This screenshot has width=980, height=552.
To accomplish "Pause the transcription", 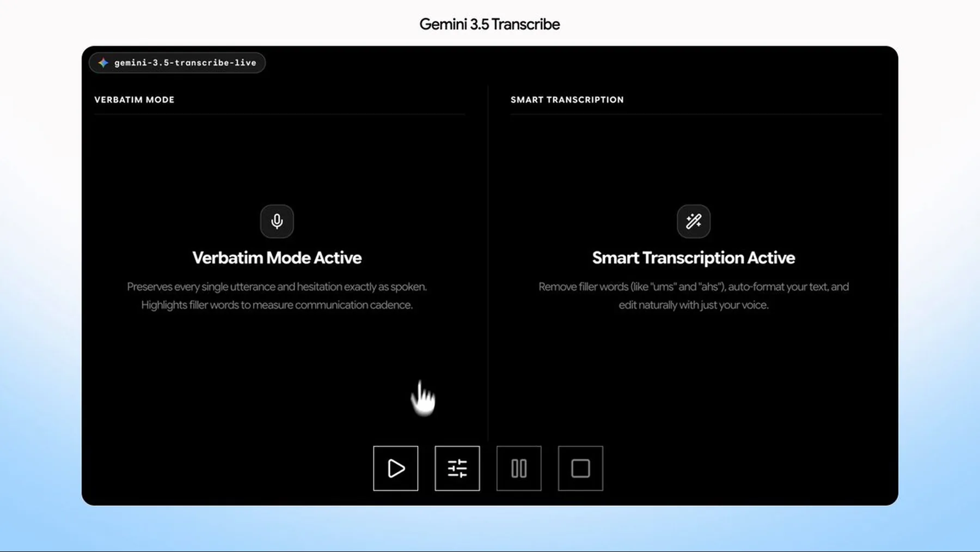I will click(519, 468).
